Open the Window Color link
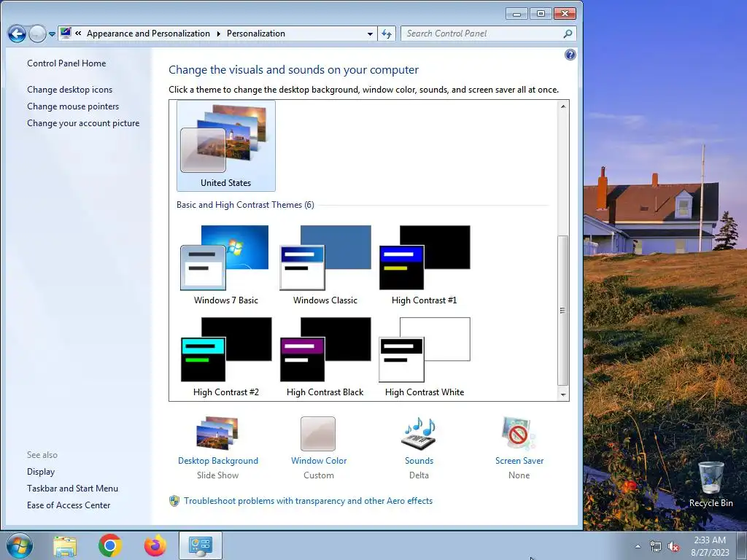Image resolution: width=747 pixels, height=560 pixels. click(x=319, y=461)
